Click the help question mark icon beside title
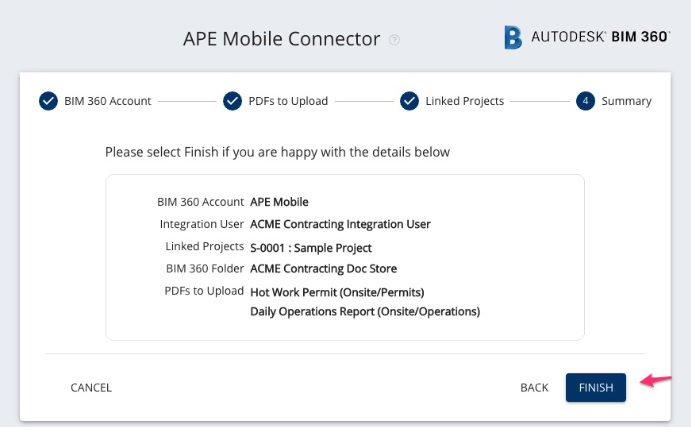Screen dimensions: 691x427 (394, 40)
